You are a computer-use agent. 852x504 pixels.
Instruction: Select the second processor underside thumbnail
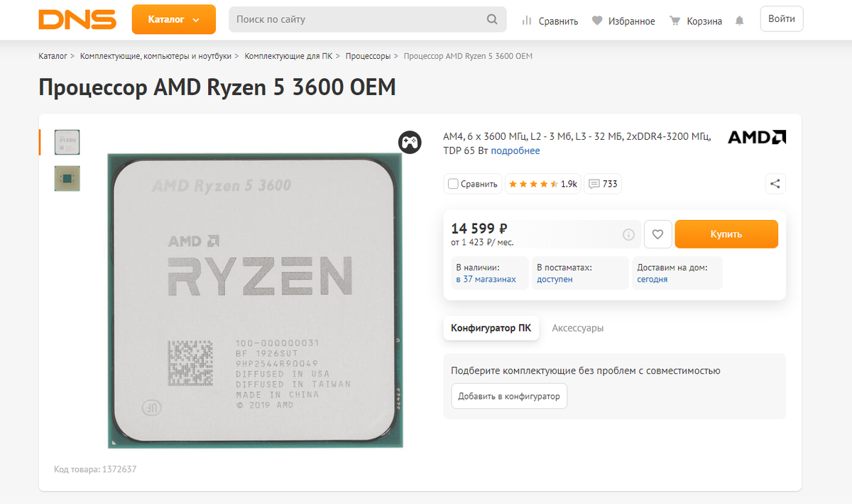point(67,179)
